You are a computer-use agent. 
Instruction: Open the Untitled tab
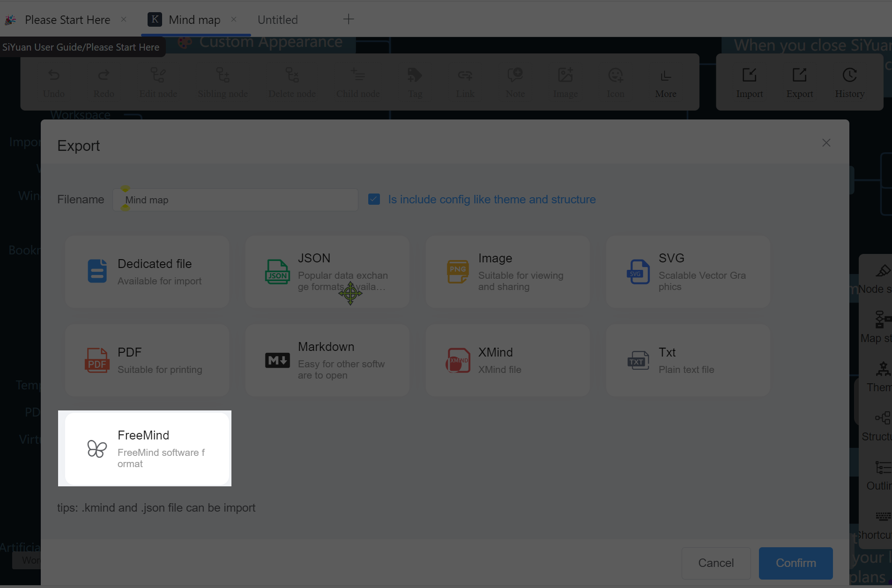[x=278, y=20]
